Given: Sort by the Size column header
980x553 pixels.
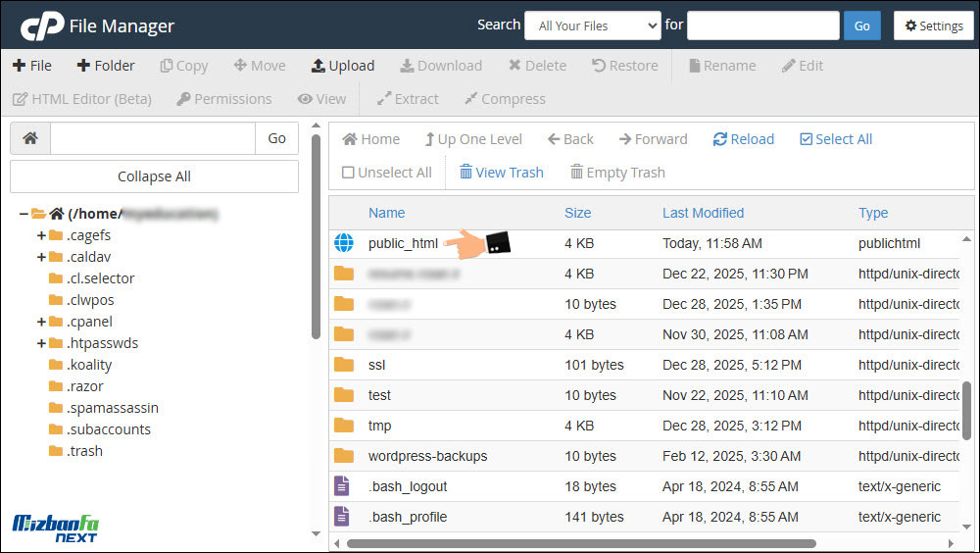Looking at the screenshot, I should coord(577,213).
